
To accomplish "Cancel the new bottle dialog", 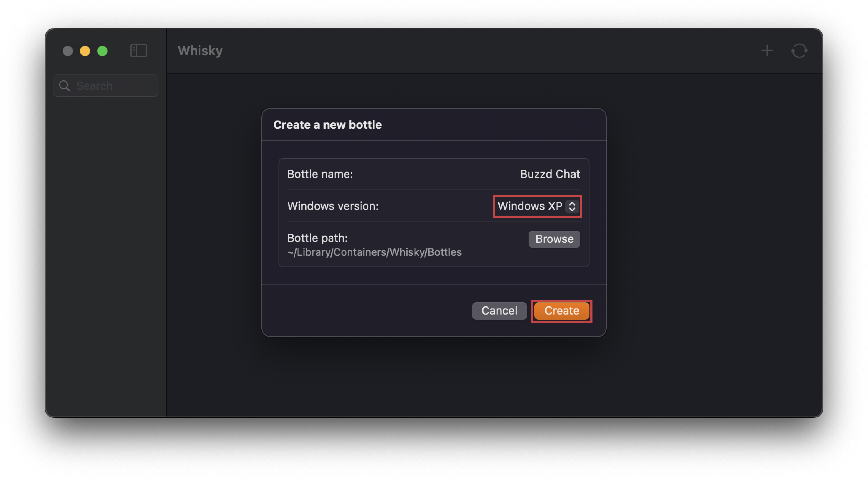I will coord(499,310).
